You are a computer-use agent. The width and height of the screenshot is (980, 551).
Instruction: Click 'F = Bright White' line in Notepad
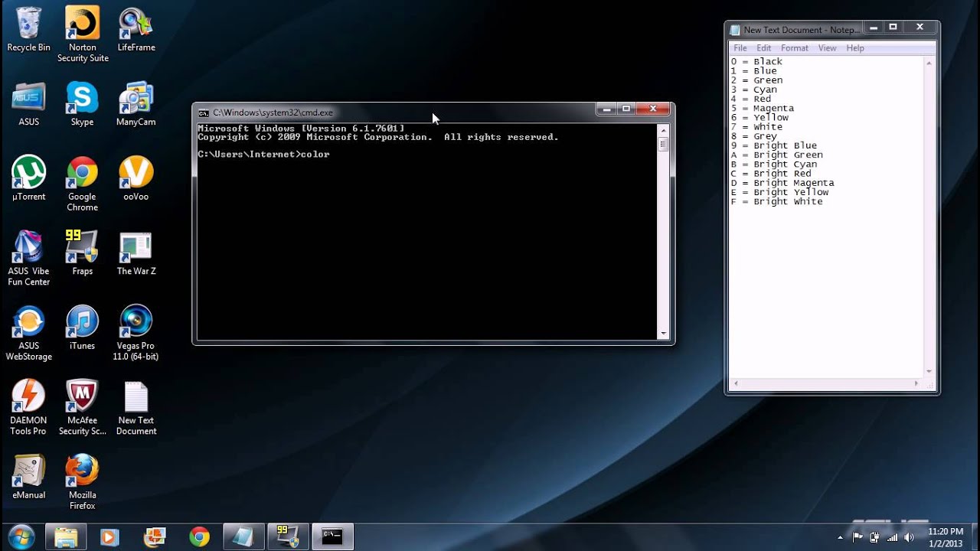point(777,201)
